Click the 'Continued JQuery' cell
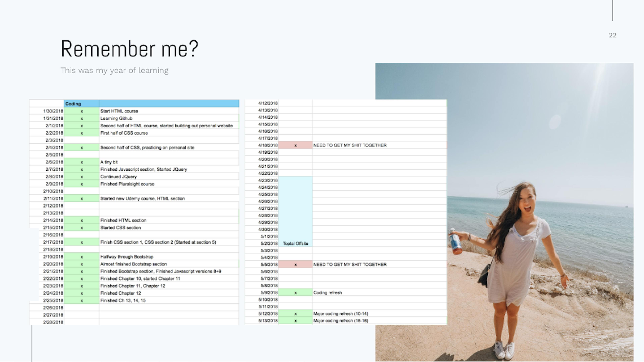 (x=169, y=176)
